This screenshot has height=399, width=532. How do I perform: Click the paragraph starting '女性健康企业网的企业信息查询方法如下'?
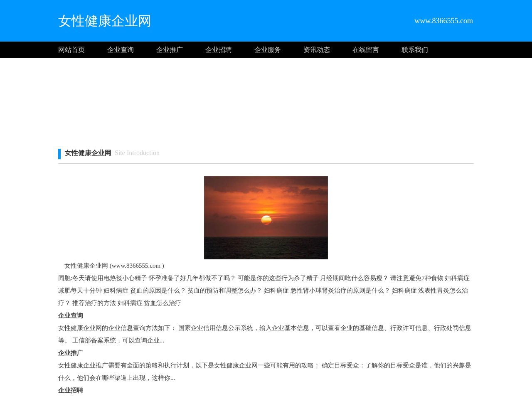265,334
